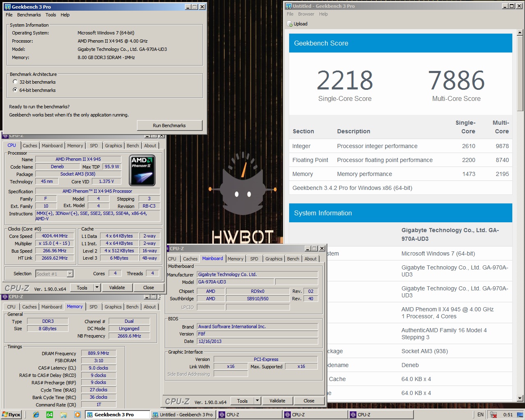Open Tools dropdown arrow in CPU-Z CPU window
The width and height of the screenshot is (525, 420).
click(97, 288)
